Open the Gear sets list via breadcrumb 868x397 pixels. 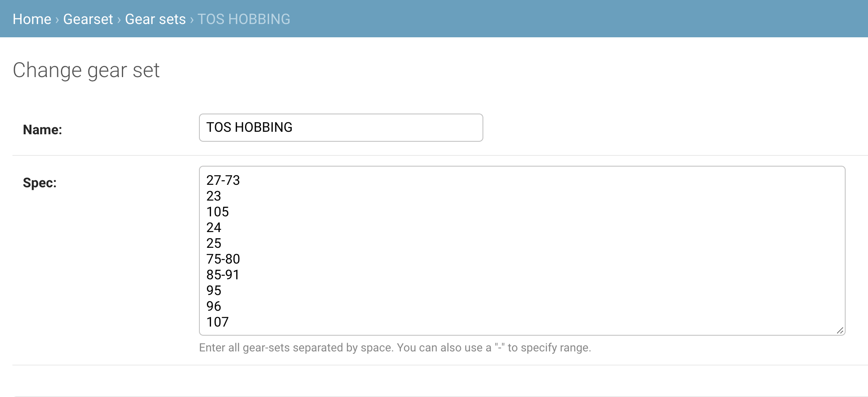pyautogui.click(x=155, y=19)
